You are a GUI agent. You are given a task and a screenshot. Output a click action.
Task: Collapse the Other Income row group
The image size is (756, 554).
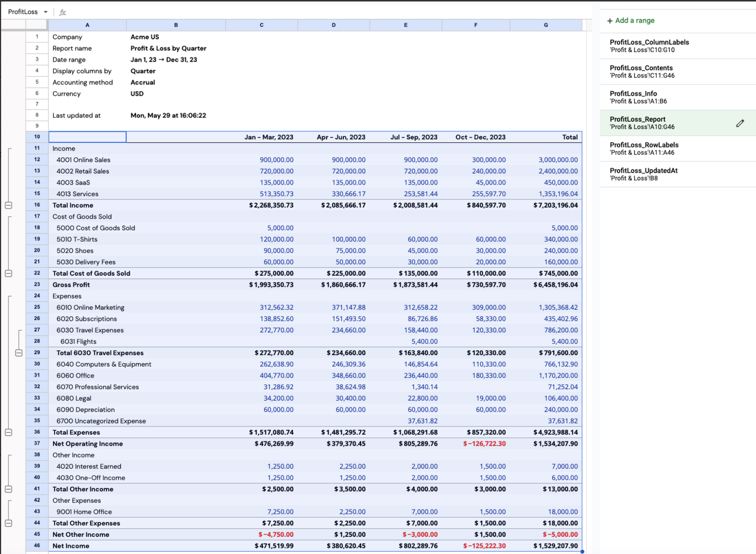pyautogui.click(x=9, y=489)
